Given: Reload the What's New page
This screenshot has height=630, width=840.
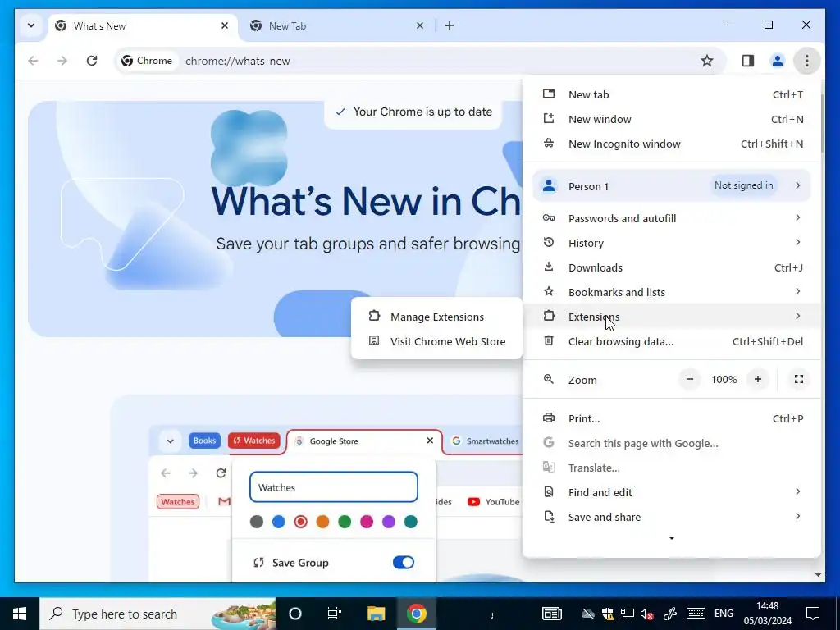Looking at the screenshot, I should pos(92,61).
